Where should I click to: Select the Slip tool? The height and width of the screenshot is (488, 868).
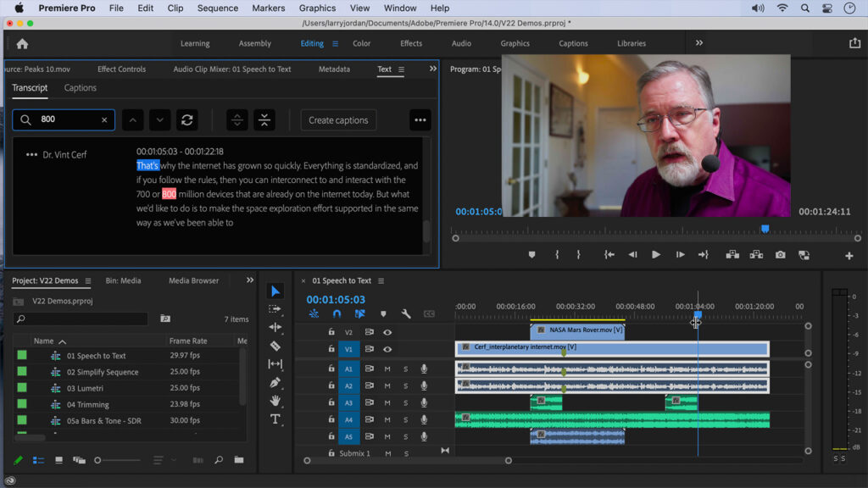(275, 364)
